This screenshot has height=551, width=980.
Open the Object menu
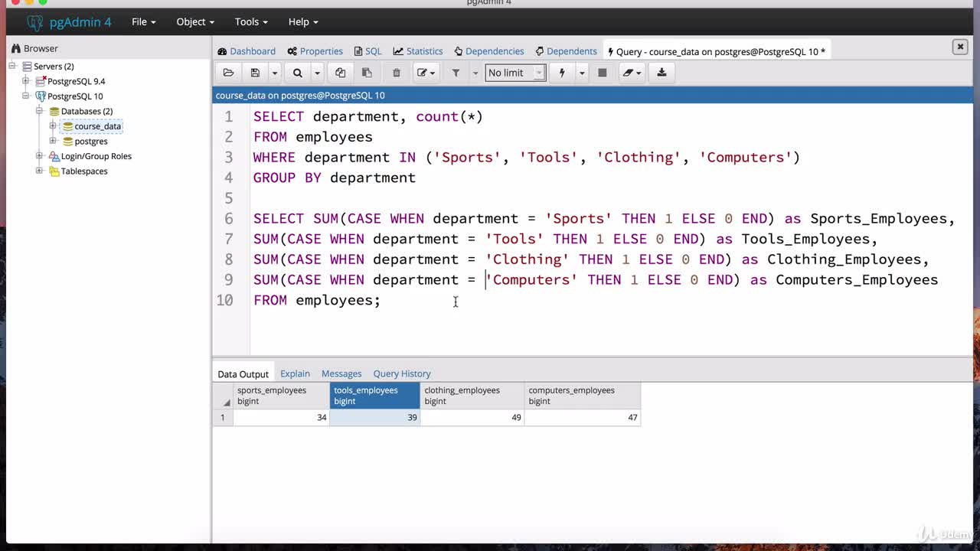click(x=195, y=21)
